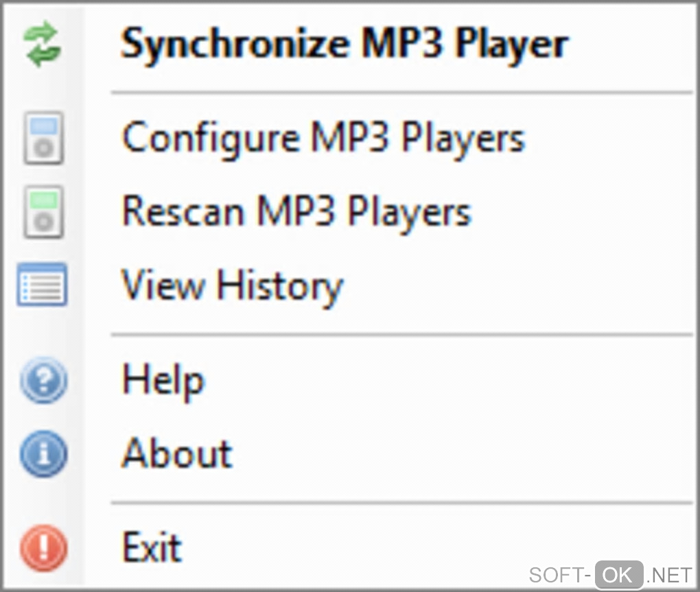Choose Exit from the context menu
This screenshot has height=592, width=700.
(152, 547)
